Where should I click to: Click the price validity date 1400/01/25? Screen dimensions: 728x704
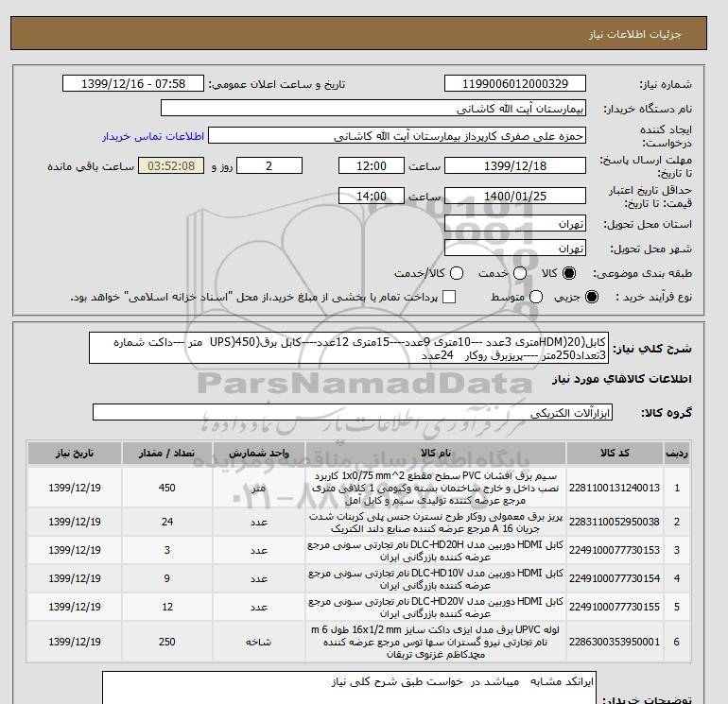pos(515,196)
